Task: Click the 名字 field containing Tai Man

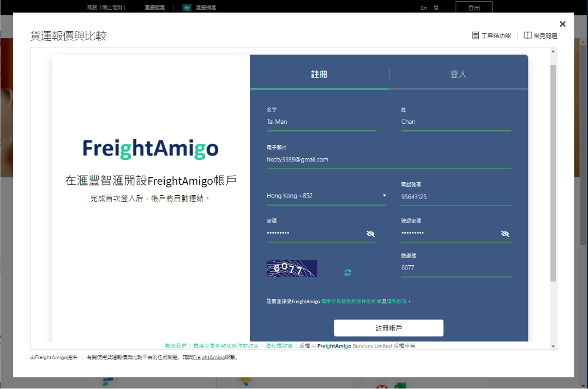Action: point(321,122)
